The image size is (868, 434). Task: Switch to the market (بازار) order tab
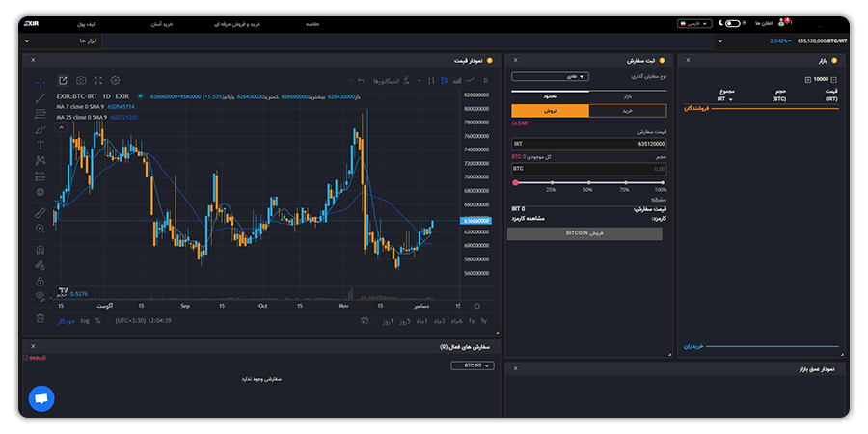[627, 96]
